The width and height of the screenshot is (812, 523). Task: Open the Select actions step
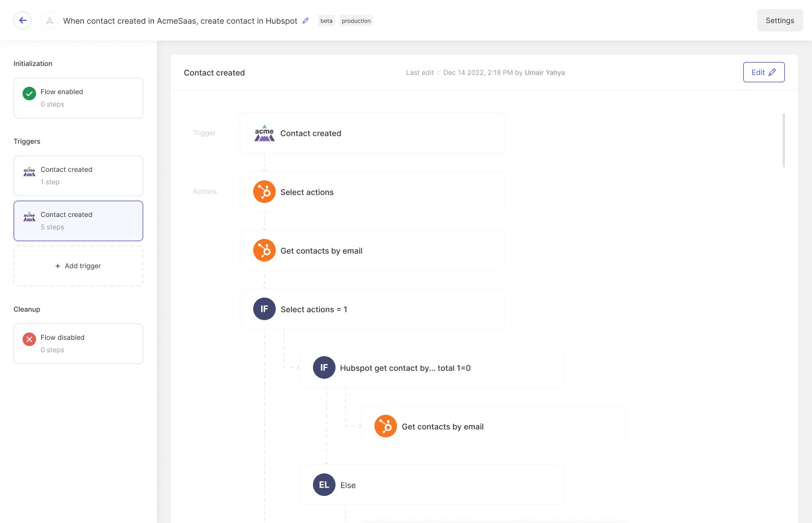tap(372, 192)
